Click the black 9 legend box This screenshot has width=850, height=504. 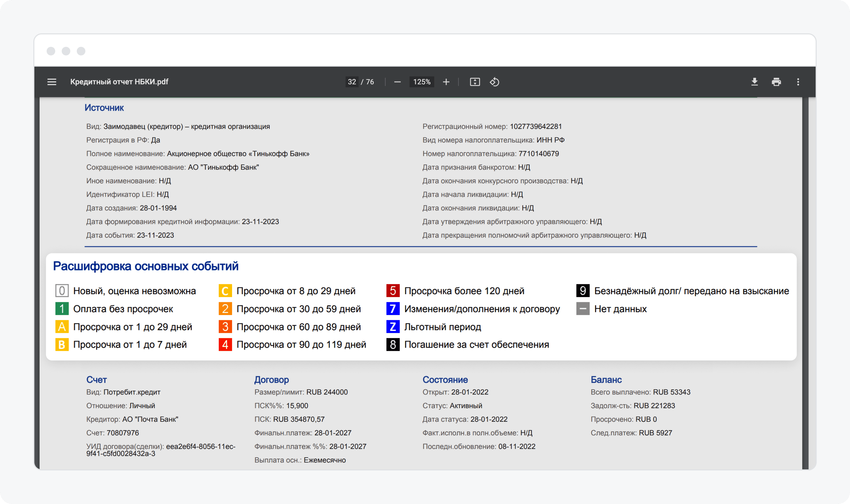[x=583, y=291]
